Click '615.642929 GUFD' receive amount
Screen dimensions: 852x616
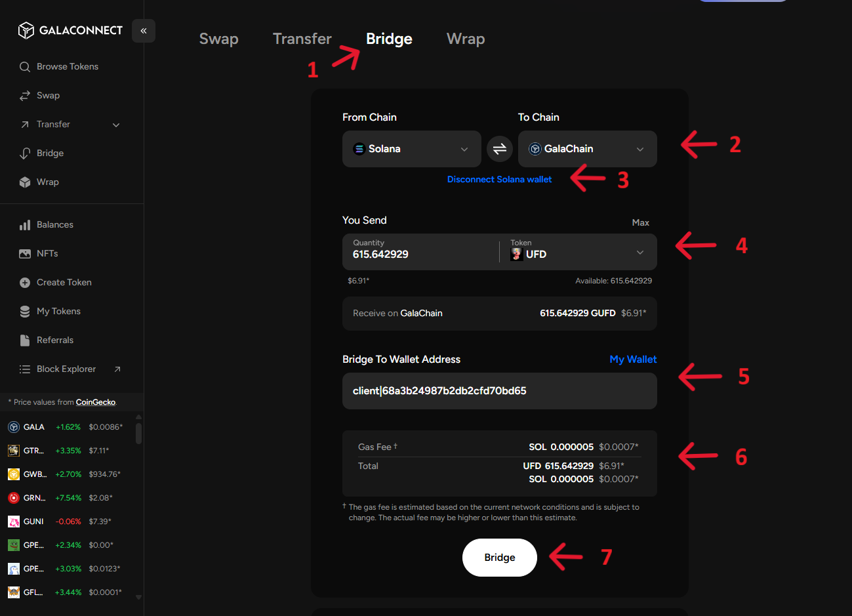pyautogui.click(x=578, y=314)
